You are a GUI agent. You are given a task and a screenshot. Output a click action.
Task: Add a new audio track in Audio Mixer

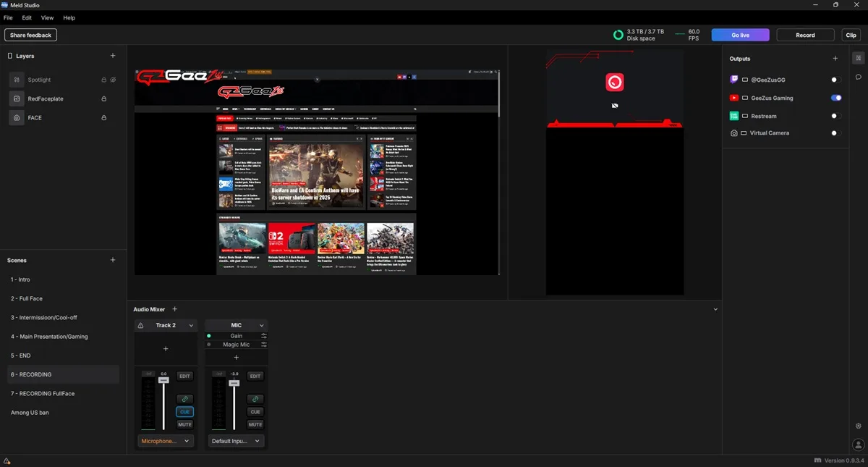coord(174,309)
